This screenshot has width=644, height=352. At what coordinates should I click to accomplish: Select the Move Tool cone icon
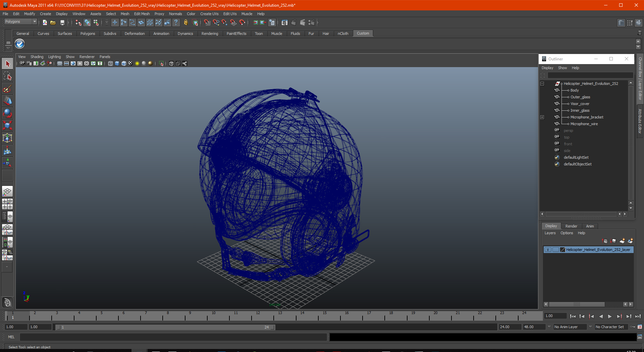pos(7,101)
